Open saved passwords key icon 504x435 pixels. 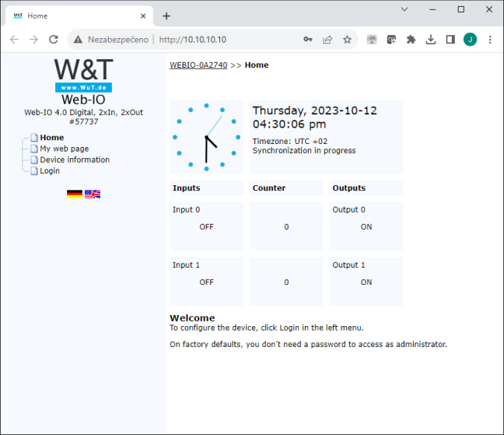307,39
